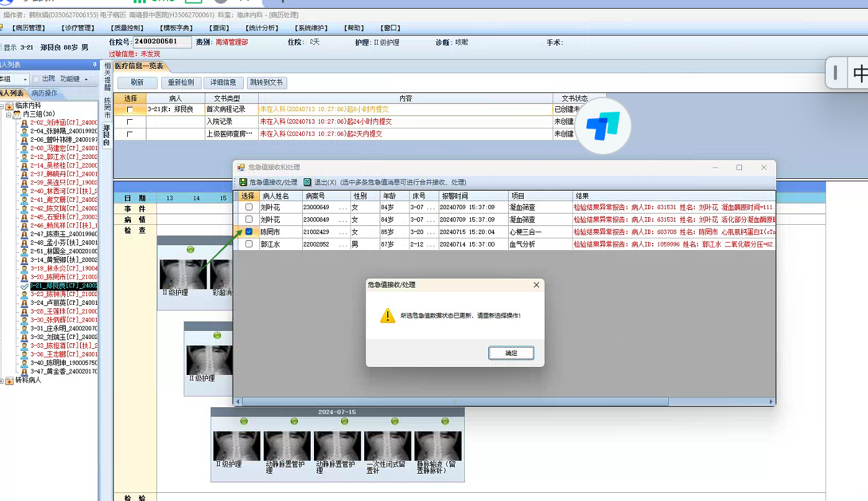Click the patient icon for 2-02 刘诗涵
The height and width of the screenshot is (501, 868).
[x=25, y=123]
